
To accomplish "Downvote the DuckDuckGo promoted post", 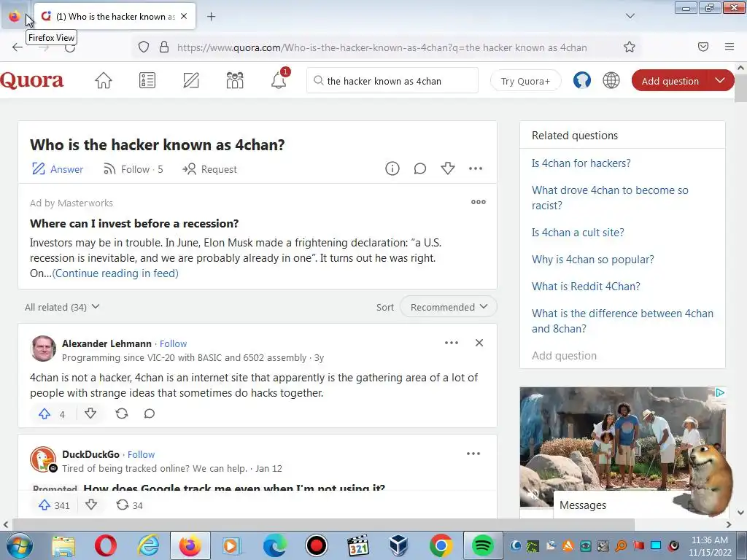I will pos(91,505).
